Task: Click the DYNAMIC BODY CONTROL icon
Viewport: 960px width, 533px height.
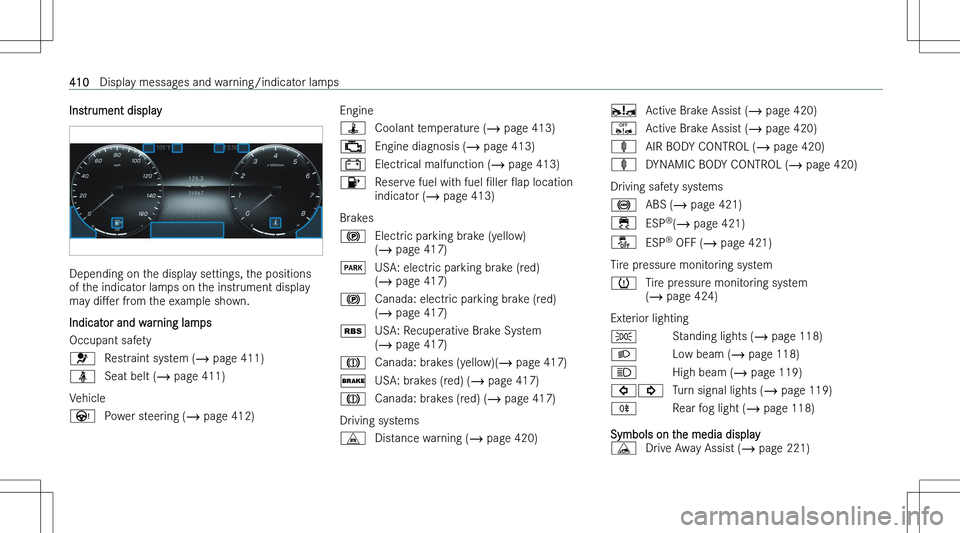Action: [x=623, y=165]
